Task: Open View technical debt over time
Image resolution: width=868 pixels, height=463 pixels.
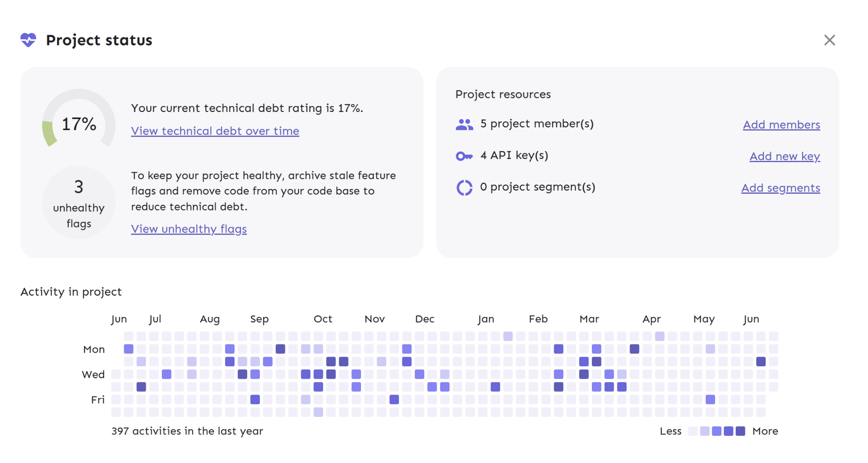Action: point(215,131)
